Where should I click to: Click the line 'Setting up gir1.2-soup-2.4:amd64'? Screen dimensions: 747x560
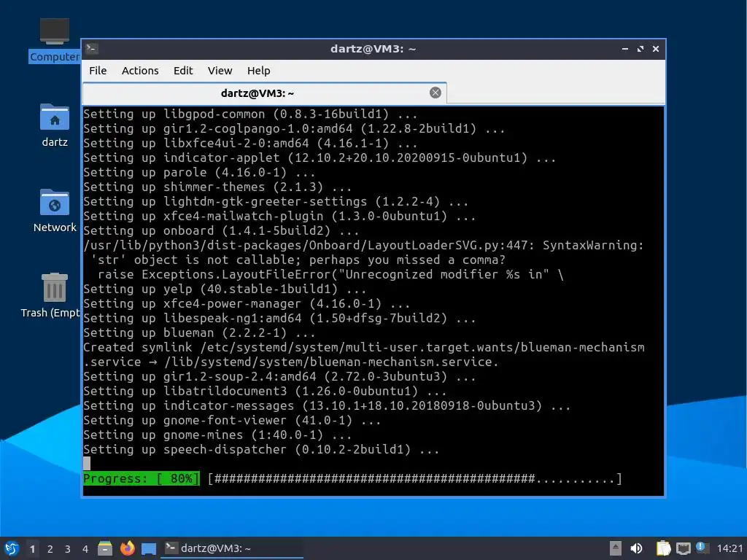pyautogui.click(x=279, y=377)
